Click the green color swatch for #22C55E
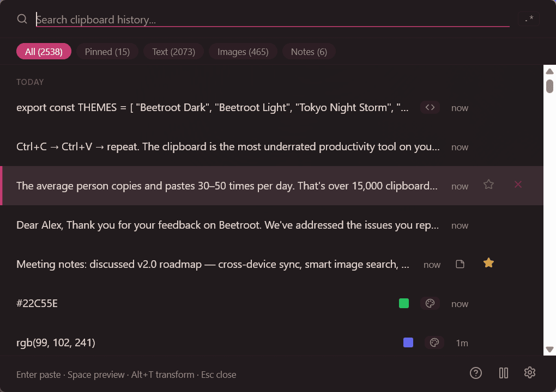This screenshot has width=556, height=392. coord(404,303)
